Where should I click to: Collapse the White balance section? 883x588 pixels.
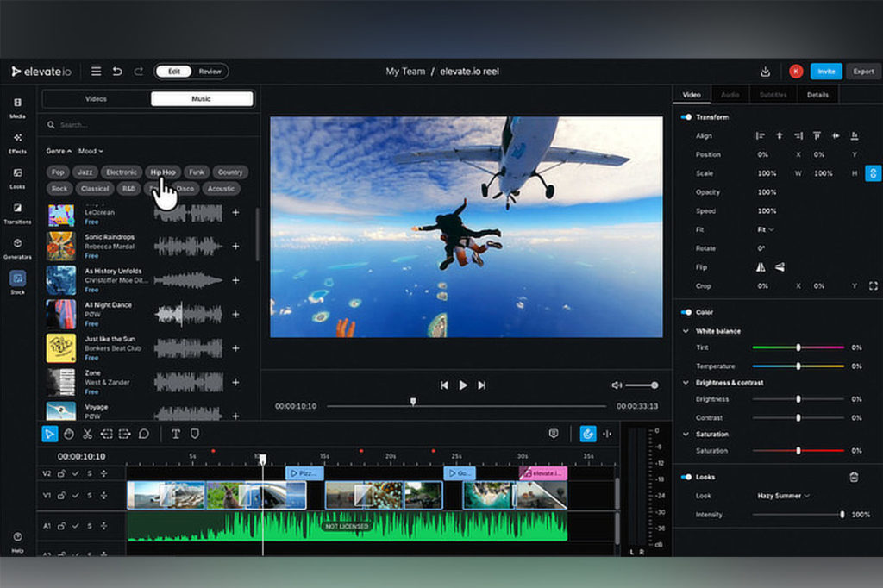(686, 331)
